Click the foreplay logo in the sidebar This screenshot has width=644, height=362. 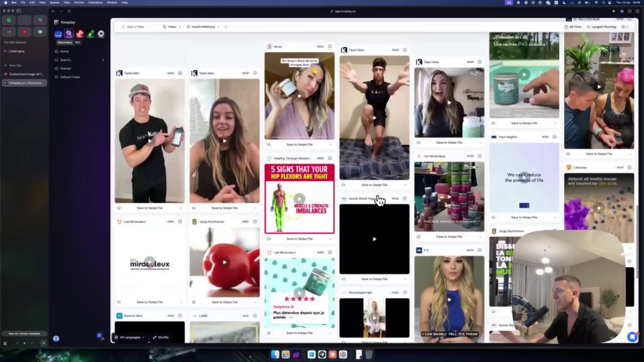pos(65,22)
